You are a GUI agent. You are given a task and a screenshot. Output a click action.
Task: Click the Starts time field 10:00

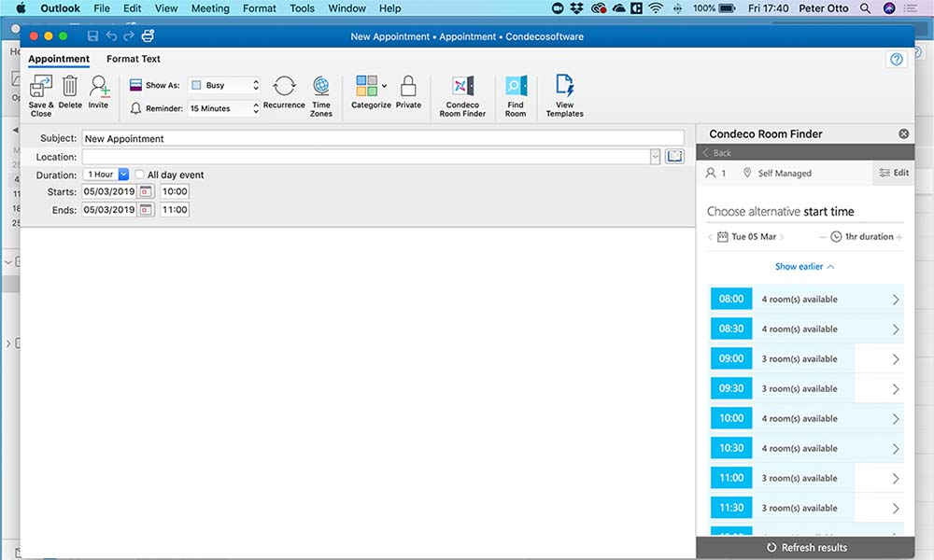click(x=175, y=191)
